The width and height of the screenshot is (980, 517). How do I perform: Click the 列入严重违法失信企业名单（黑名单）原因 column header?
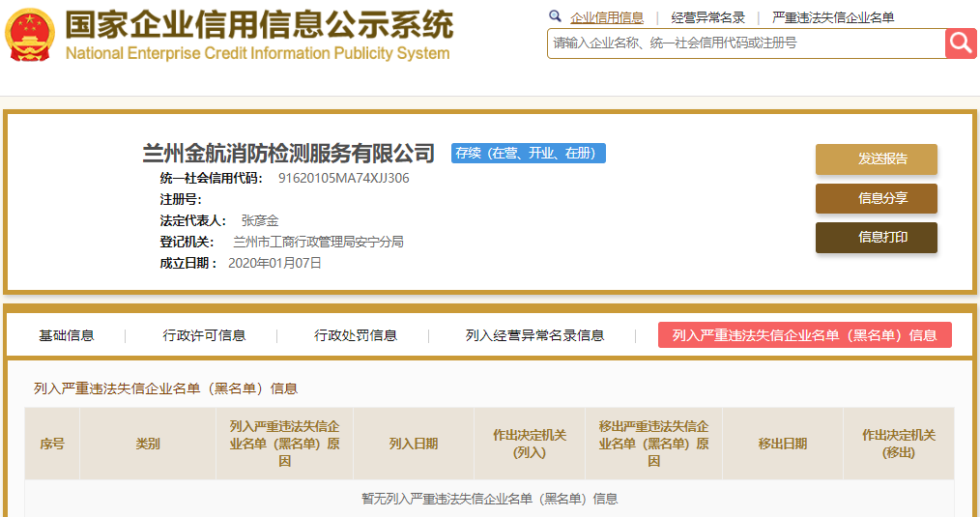click(x=285, y=444)
